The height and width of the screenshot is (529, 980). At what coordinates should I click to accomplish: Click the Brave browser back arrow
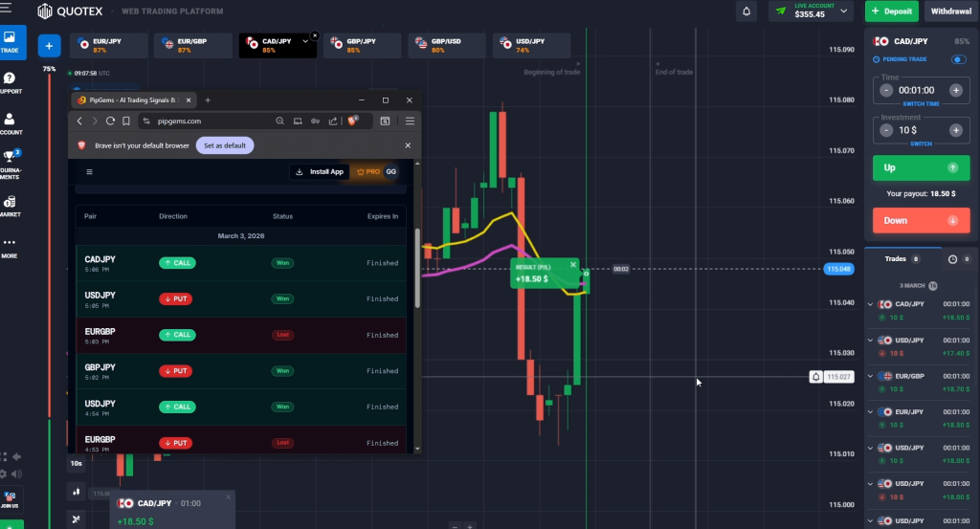[79, 121]
